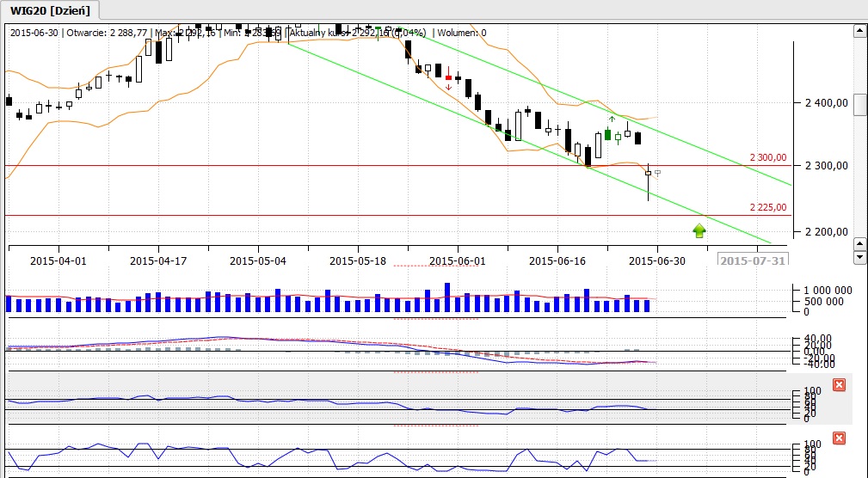Click the green up-arrow buy signal marker
Screen dimensions: 868x478
point(699,230)
